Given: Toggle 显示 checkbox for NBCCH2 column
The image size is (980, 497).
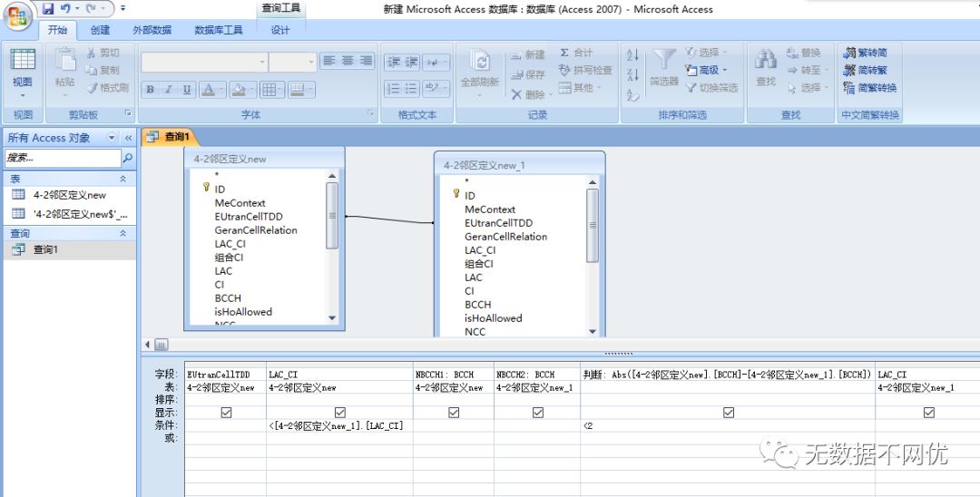Looking at the screenshot, I should (537, 413).
